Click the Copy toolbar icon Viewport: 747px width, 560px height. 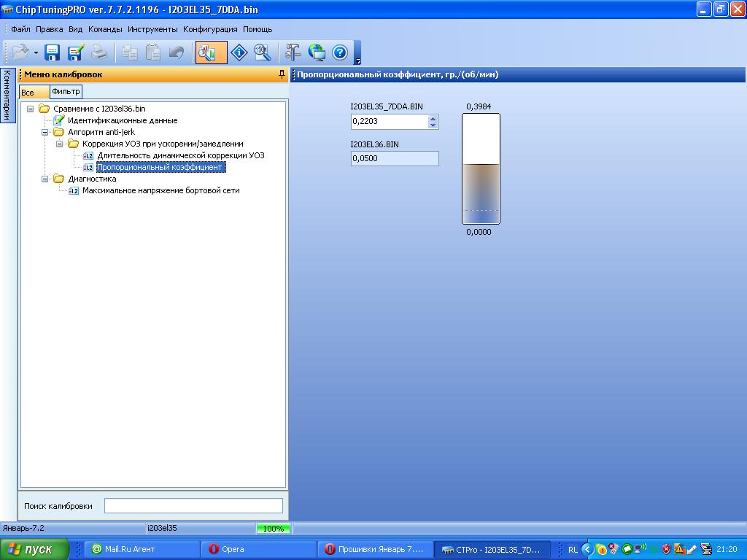point(130,52)
